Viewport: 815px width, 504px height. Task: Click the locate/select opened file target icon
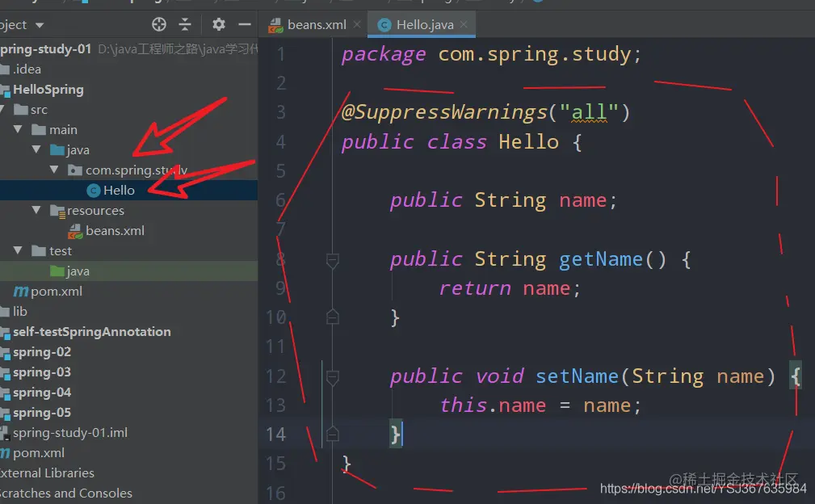pyautogui.click(x=159, y=24)
